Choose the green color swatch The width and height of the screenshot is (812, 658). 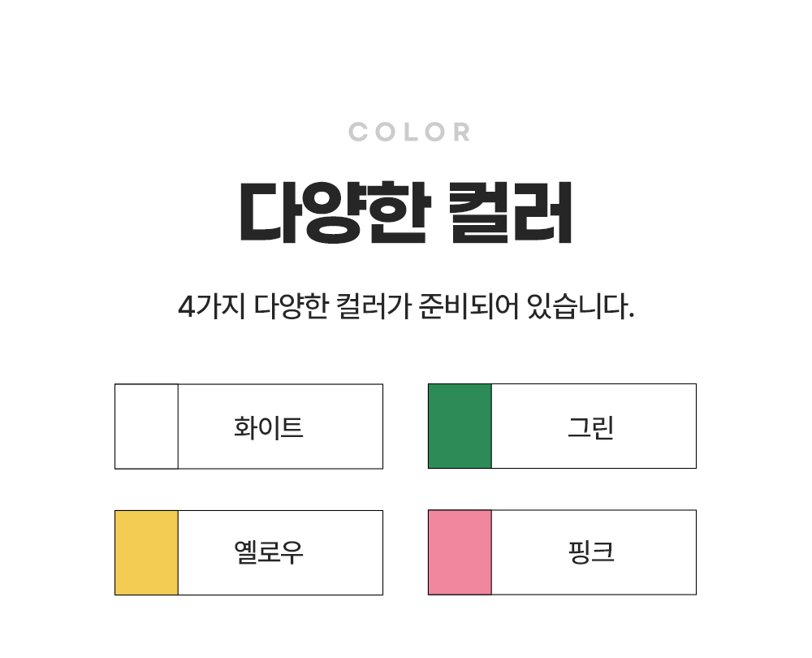pos(460,426)
